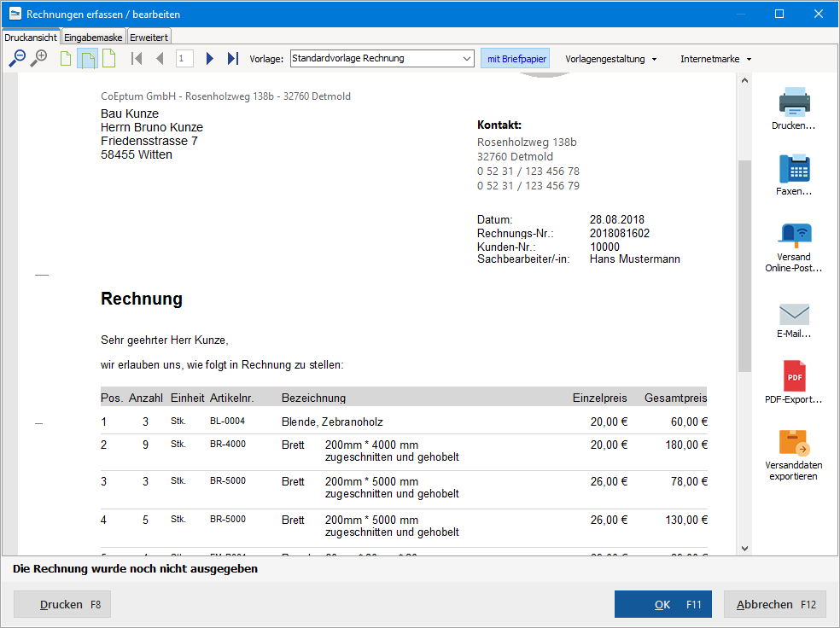Go to next page arrow
Image resolution: width=840 pixels, height=628 pixels.
209,58
